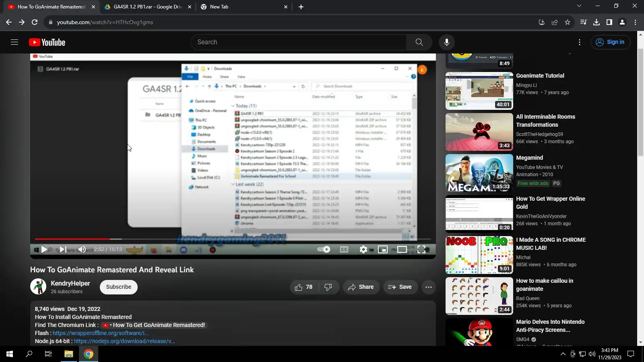Seek on the red video progress bar
644x362 pixels.
[233, 239]
